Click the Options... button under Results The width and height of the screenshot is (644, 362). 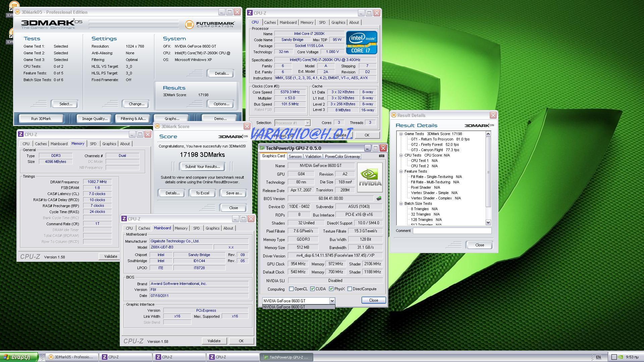tap(221, 104)
